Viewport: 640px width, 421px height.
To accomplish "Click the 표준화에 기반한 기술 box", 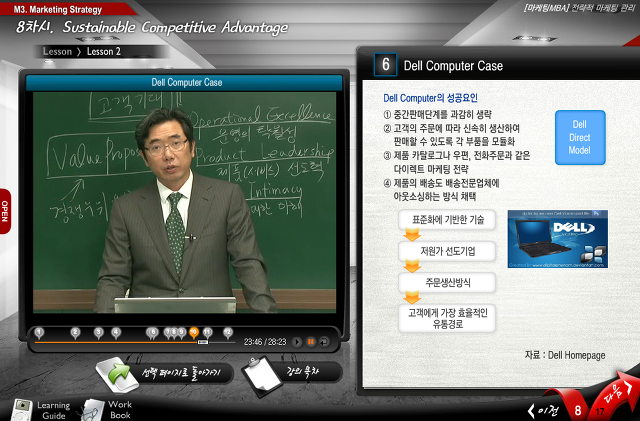I will pyautogui.click(x=447, y=220).
